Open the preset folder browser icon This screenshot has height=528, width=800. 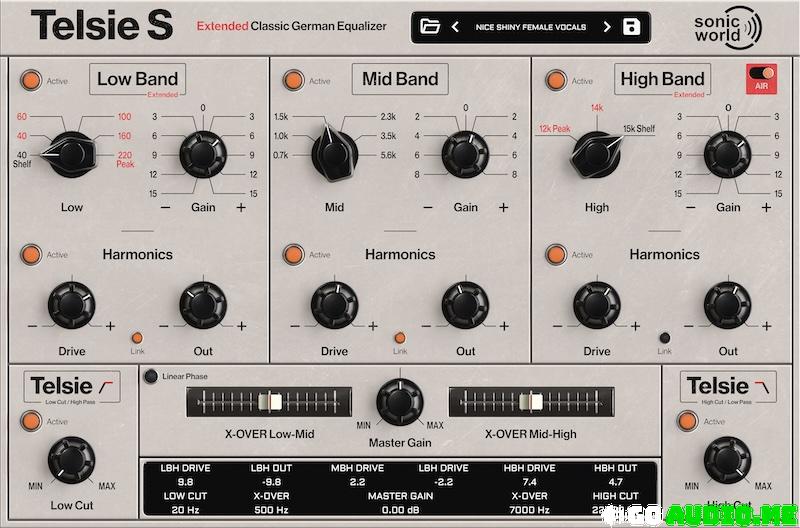431,27
